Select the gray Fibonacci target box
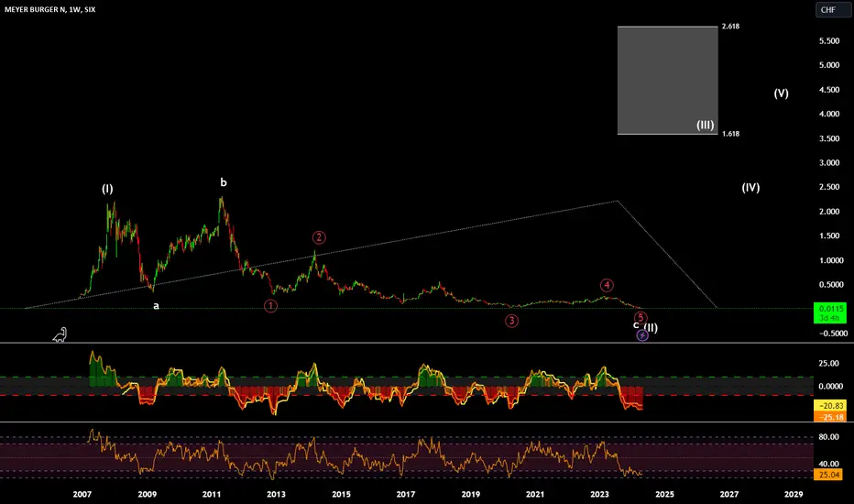Screen dimensions: 854x504 pyautogui.click(x=667, y=80)
